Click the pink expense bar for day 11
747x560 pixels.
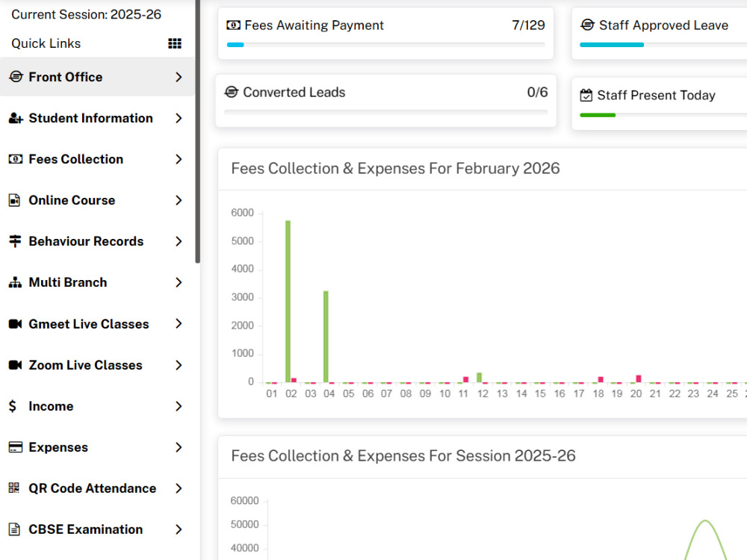tap(466, 379)
